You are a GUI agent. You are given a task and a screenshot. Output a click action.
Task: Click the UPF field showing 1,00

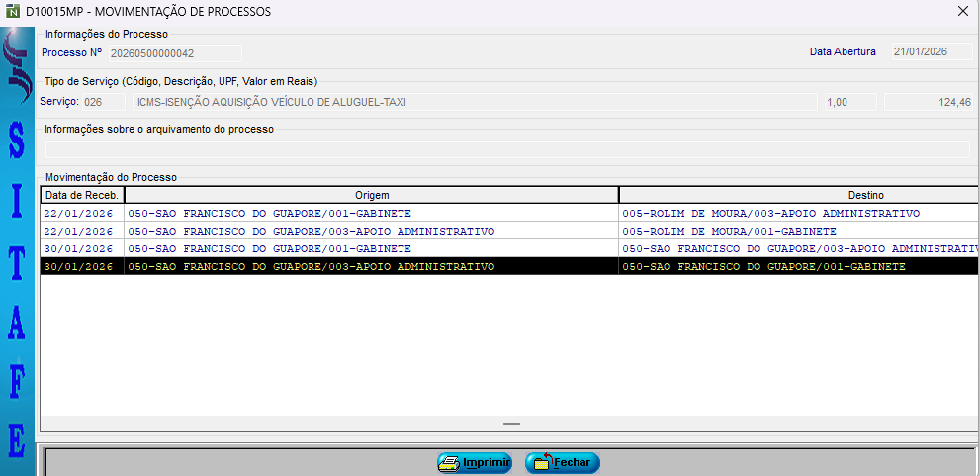pos(848,102)
